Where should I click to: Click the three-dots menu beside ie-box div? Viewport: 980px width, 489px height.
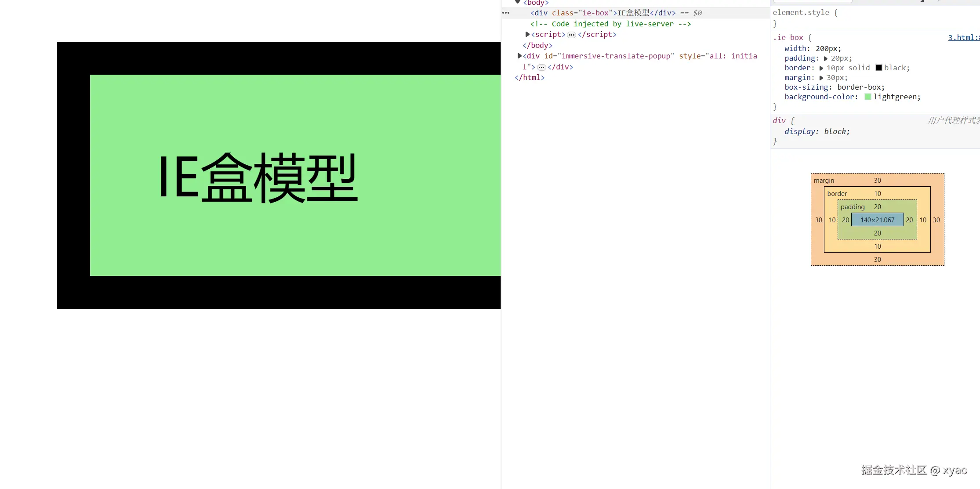click(506, 13)
